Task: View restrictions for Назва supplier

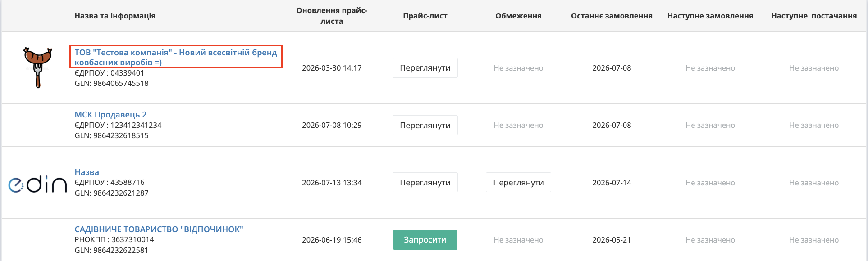Action: (x=518, y=182)
